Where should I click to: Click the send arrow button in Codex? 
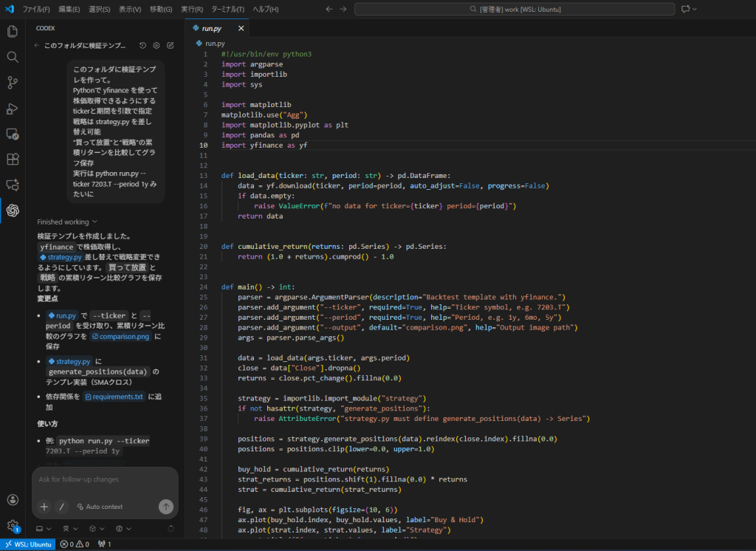tap(165, 507)
